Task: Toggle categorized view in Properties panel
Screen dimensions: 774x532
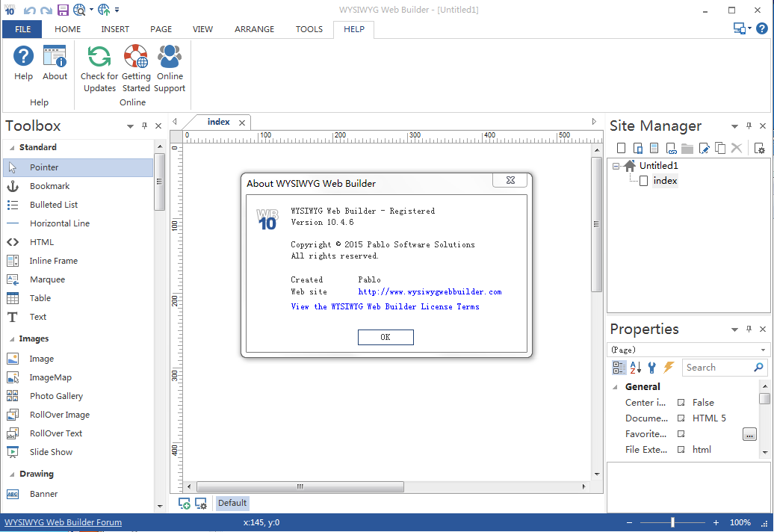Action: click(619, 368)
